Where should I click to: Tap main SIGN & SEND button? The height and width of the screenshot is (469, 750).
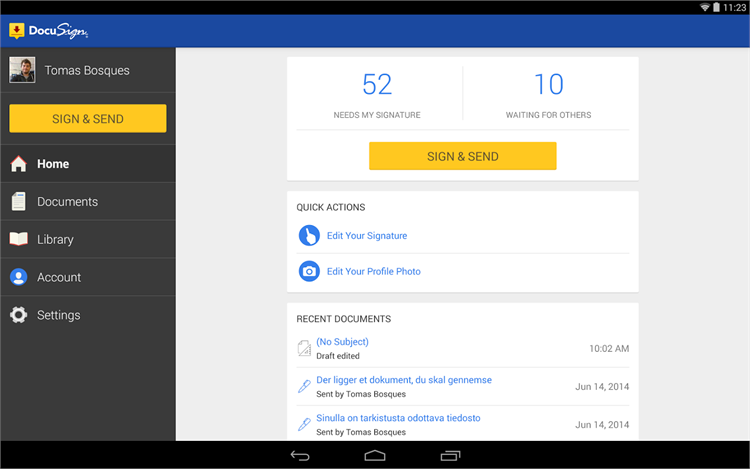463,156
